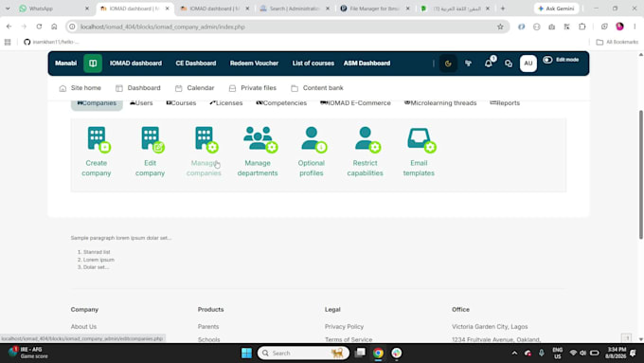This screenshot has width=644, height=363.
Task: Select the Microlearning threads tab
Action: (x=440, y=103)
